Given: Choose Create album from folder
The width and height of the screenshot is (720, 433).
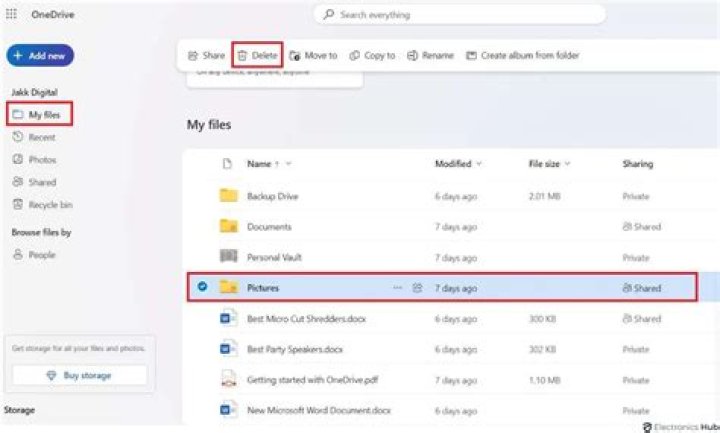Looking at the screenshot, I should (522, 56).
